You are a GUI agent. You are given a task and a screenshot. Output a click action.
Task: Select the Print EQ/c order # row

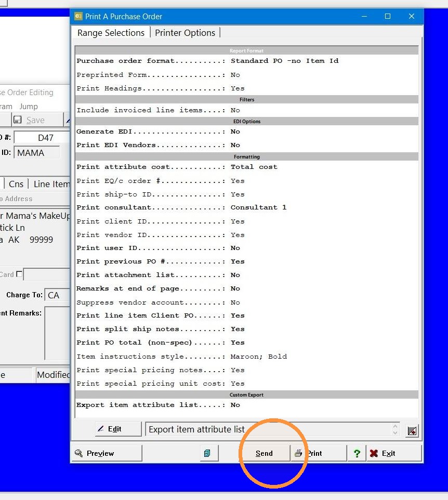coord(247,181)
